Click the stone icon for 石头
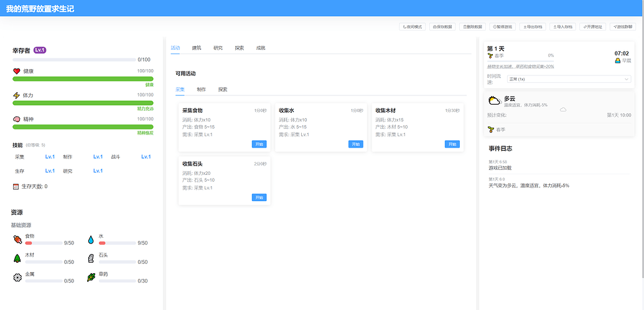The width and height of the screenshot is (644, 310). tap(91, 258)
